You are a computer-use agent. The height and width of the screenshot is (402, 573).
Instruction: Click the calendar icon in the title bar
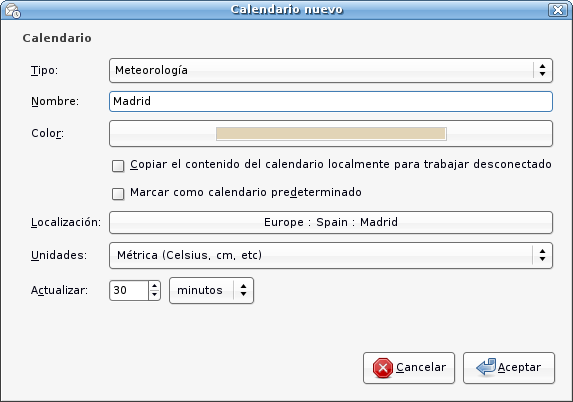(x=13, y=10)
